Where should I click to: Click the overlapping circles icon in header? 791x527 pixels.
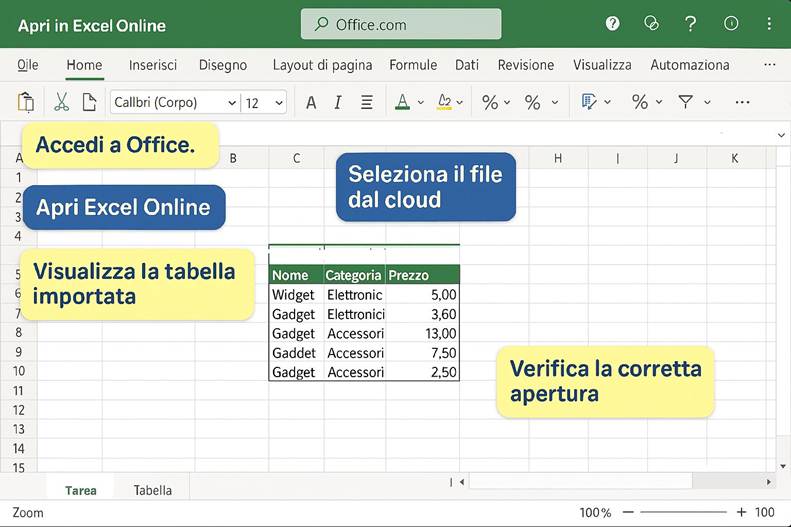coord(651,23)
